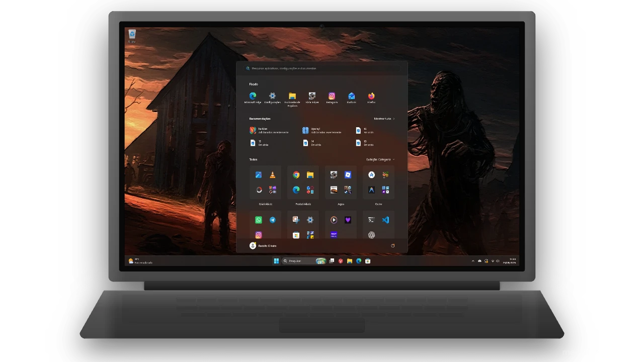Open the first recommended app with colorful icon
This screenshot has height=362, width=644.
pos(269,130)
